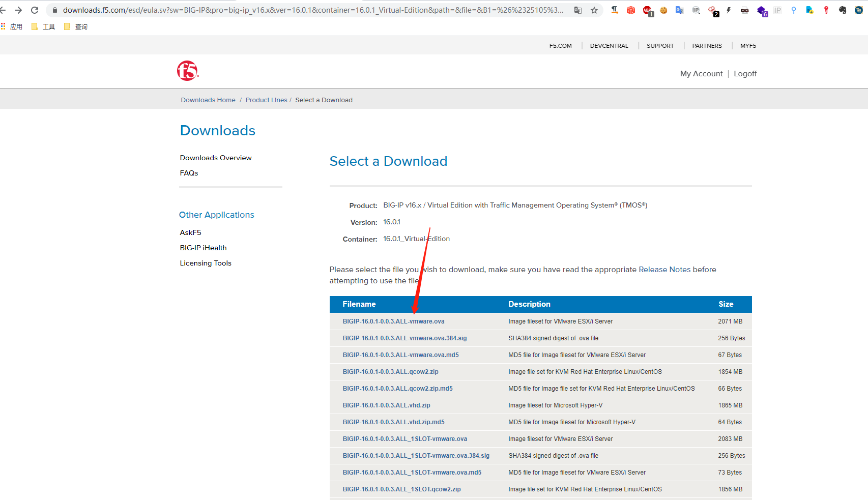Go to Downloads Home breadcrumb

208,100
